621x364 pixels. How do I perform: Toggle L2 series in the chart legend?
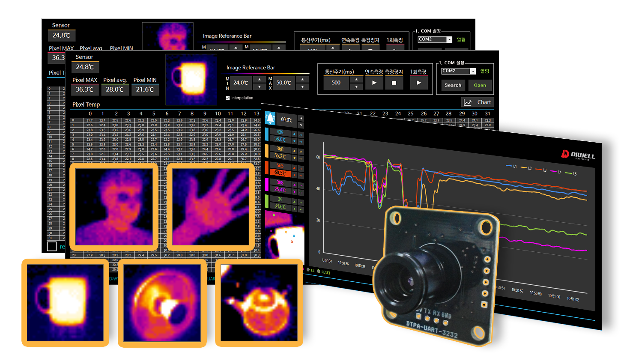pyautogui.click(x=526, y=168)
